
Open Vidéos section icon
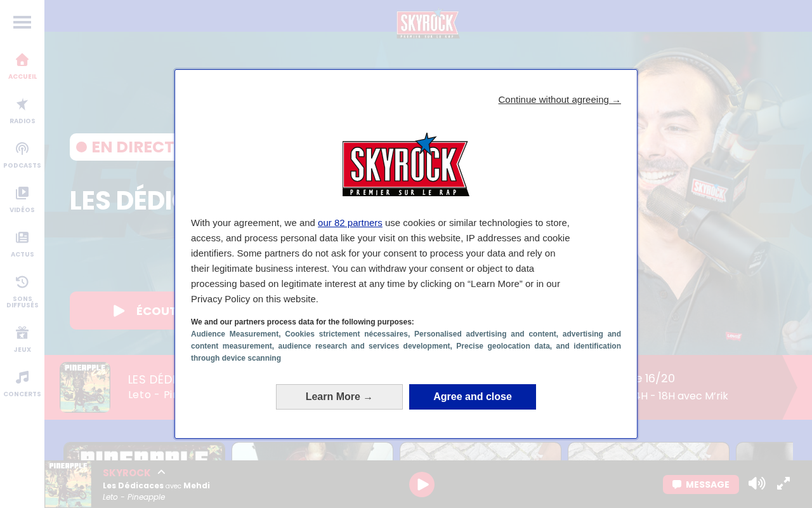[x=22, y=193]
